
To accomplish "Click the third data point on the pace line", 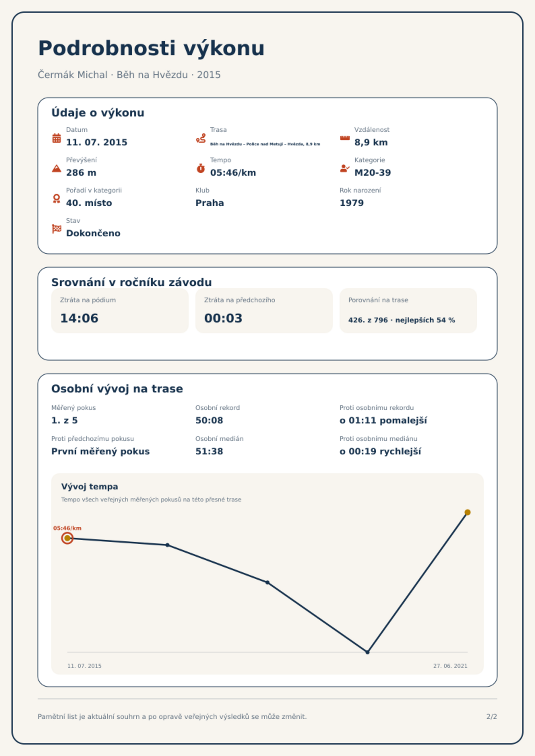I will (x=267, y=582).
